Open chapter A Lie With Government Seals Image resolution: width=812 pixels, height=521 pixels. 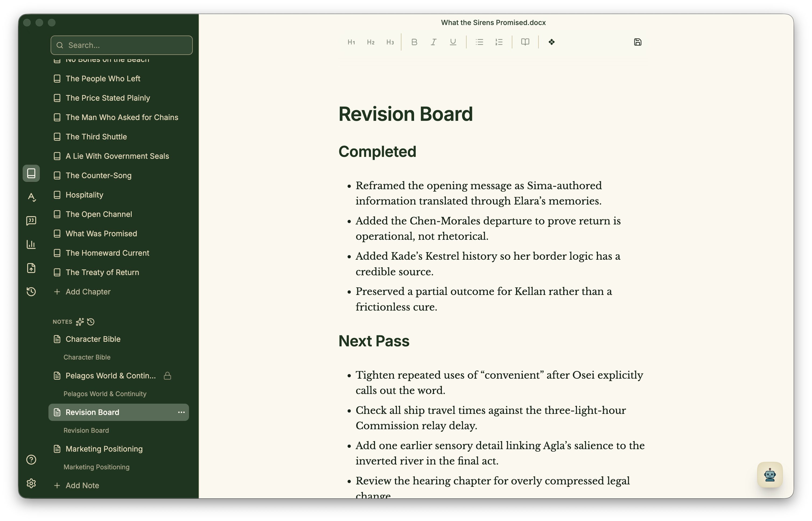118,156
